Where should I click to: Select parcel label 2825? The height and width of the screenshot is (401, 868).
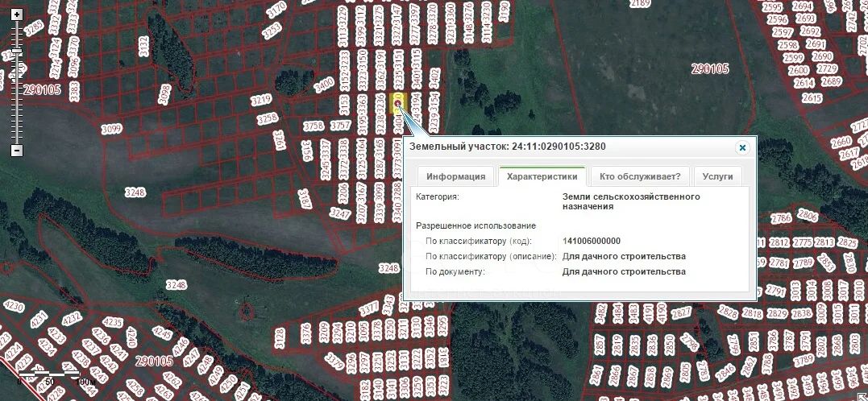pos(847,242)
